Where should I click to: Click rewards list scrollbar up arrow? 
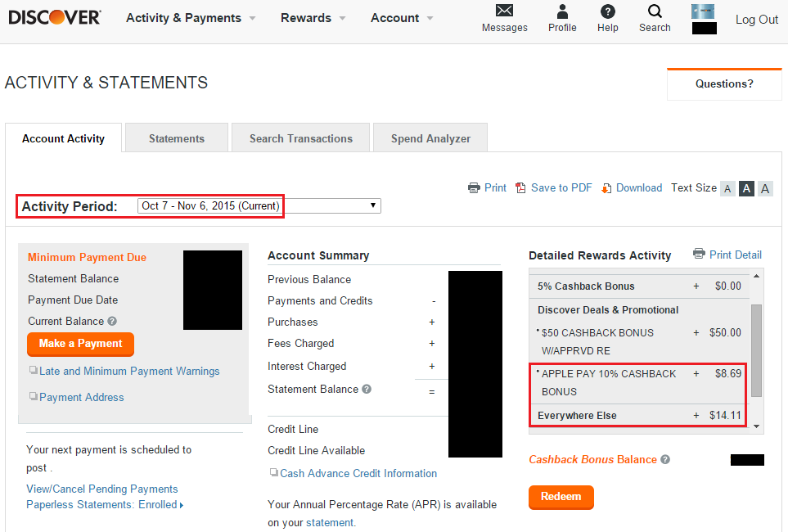pyautogui.click(x=756, y=276)
